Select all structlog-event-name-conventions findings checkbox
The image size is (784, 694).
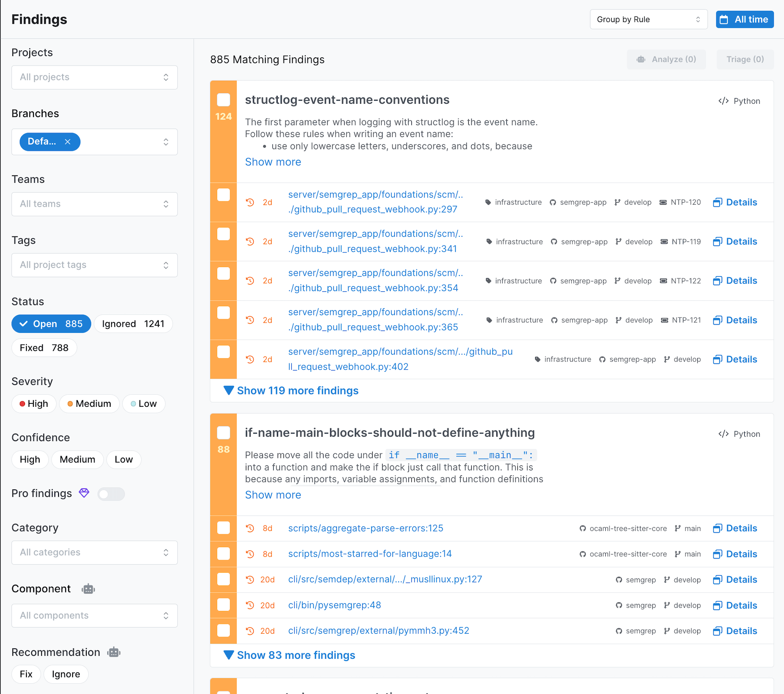tap(224, 100)
